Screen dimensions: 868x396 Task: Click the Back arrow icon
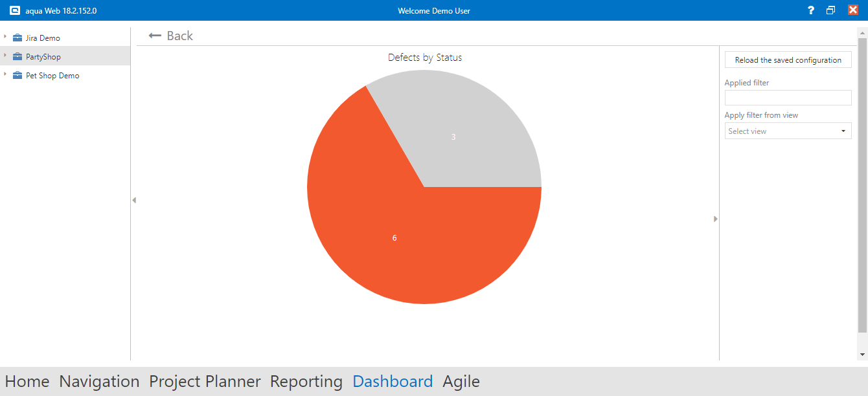[155, 36]
